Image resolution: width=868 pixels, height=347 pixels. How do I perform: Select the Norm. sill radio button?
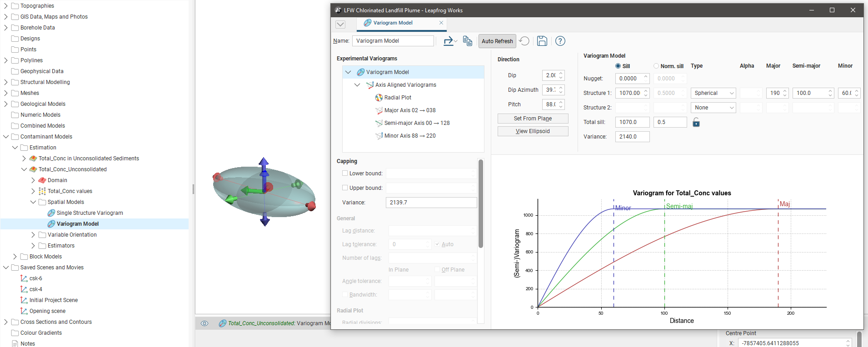click(656, 66)
